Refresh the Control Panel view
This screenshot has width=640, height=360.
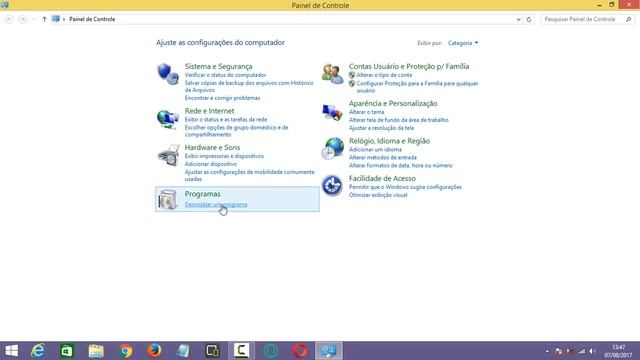[529, 19]
